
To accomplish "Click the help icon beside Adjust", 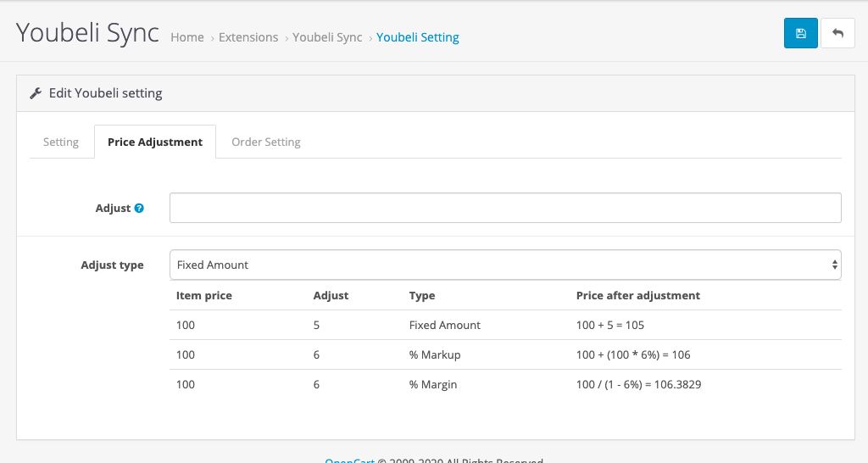I will click(139, 208).
